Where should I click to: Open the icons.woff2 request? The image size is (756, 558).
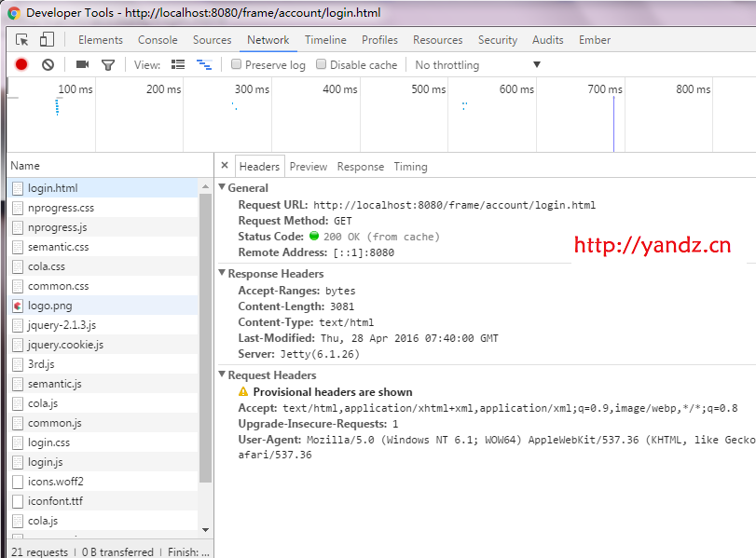[103, 482]
